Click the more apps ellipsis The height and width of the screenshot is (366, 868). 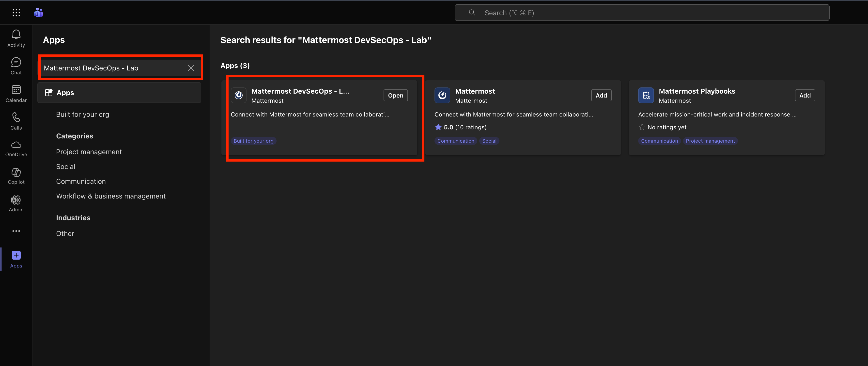click(16, 231)
